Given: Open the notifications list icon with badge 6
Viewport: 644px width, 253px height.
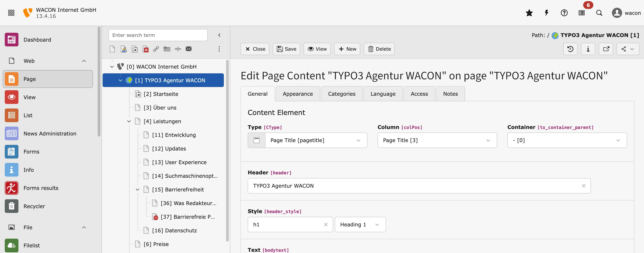Looking at the screenshot, I should 582,13.
